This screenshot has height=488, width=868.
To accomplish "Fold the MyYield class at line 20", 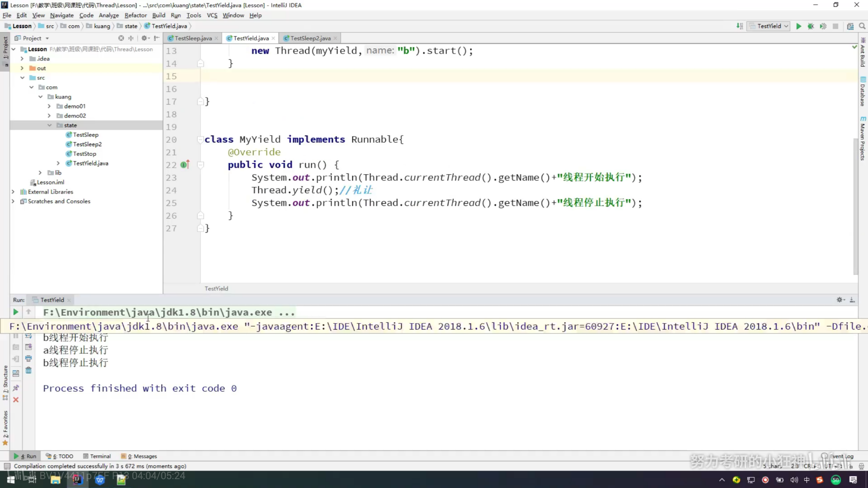I will [201, 139].
